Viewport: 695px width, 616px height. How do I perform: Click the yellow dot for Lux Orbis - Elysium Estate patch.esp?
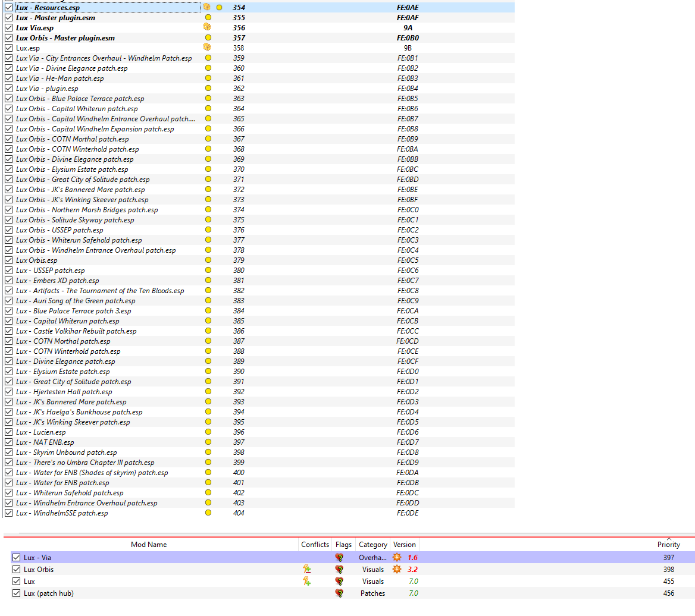(208, 169)
